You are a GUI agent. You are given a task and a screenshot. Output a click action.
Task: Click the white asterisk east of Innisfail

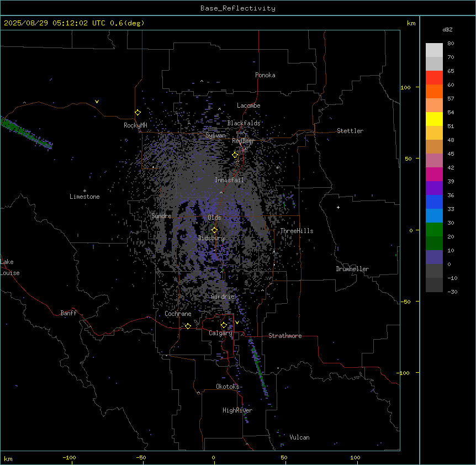[277, 167]
